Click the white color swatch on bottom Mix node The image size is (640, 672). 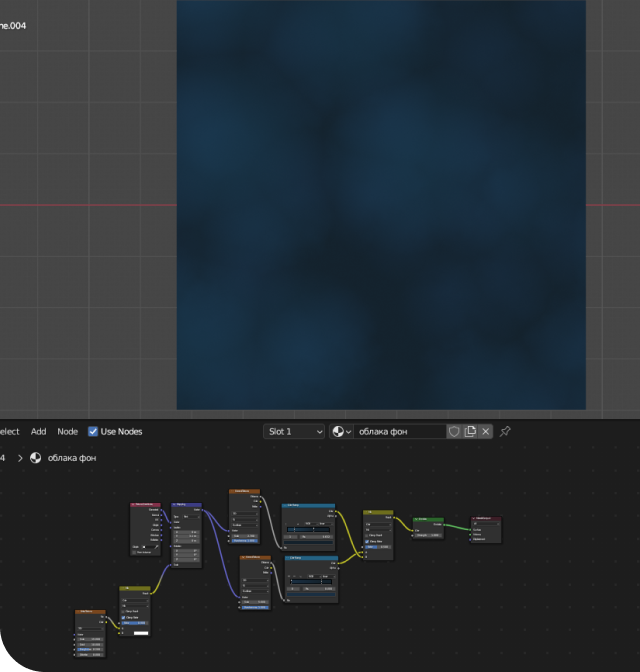click(x=140, y=633)
